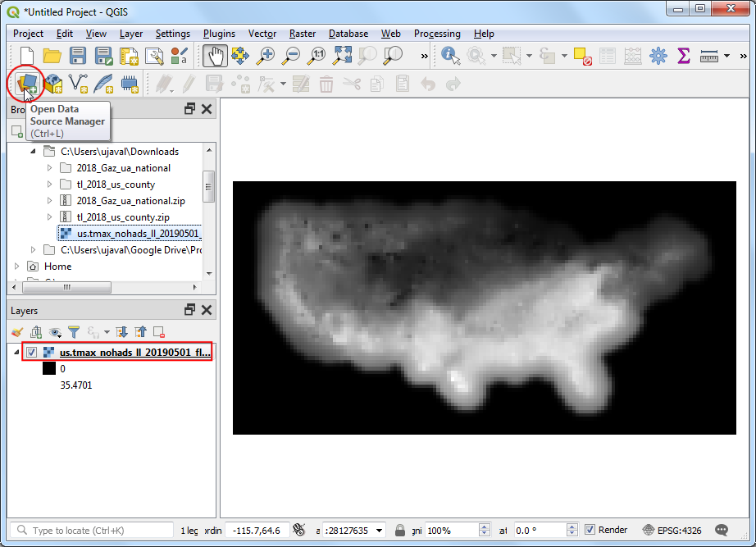Click the Zoom Full extent icon
Viewport: 756px width, 547px height.
pyautogui.click(x=342, y=56)
